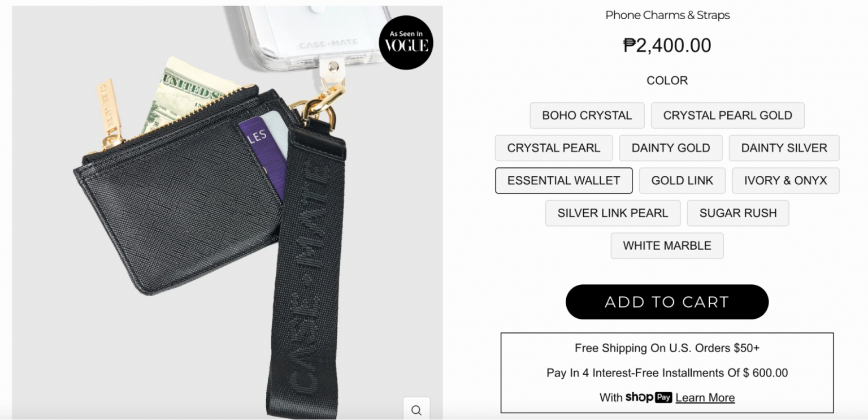Pick the Sugar Rush color option

coord(737,213)
